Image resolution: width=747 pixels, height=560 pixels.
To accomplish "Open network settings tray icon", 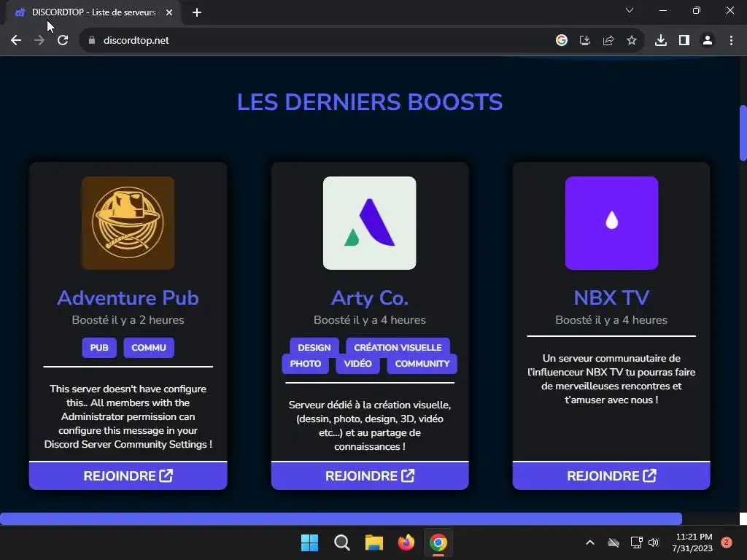I will point(636,542).
